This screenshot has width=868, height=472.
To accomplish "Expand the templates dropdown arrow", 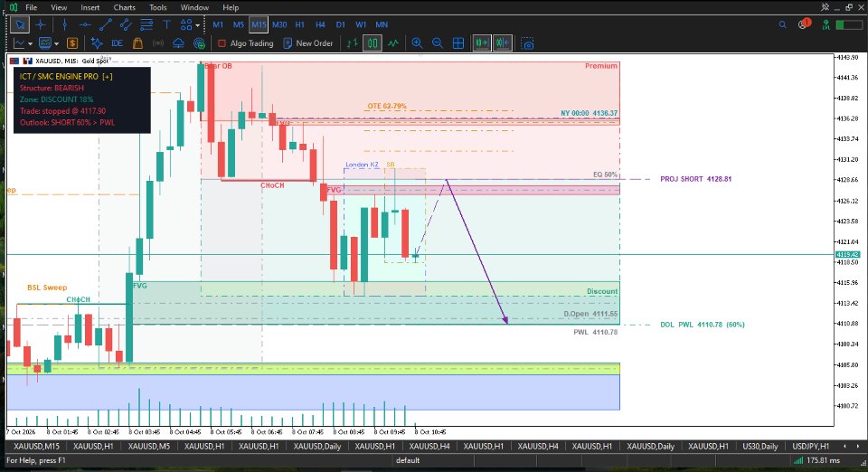I will 56,43.
